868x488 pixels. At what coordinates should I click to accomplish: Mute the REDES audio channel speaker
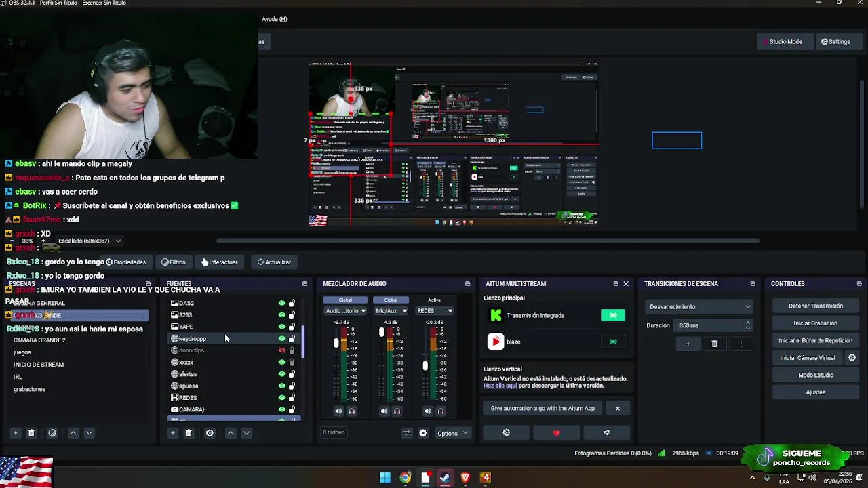tap(427, 411)
